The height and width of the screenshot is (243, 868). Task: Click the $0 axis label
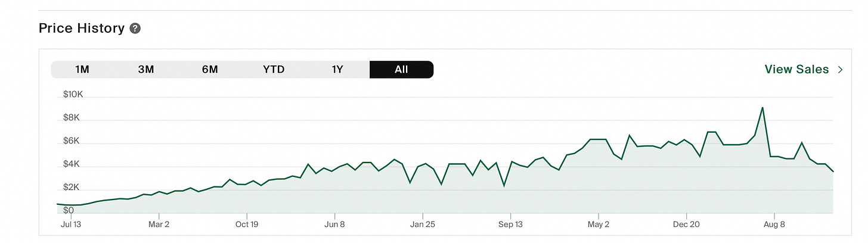68,210
